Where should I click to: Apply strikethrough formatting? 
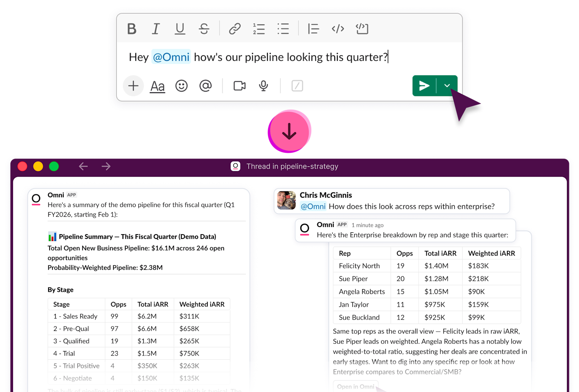click(204, 29)
